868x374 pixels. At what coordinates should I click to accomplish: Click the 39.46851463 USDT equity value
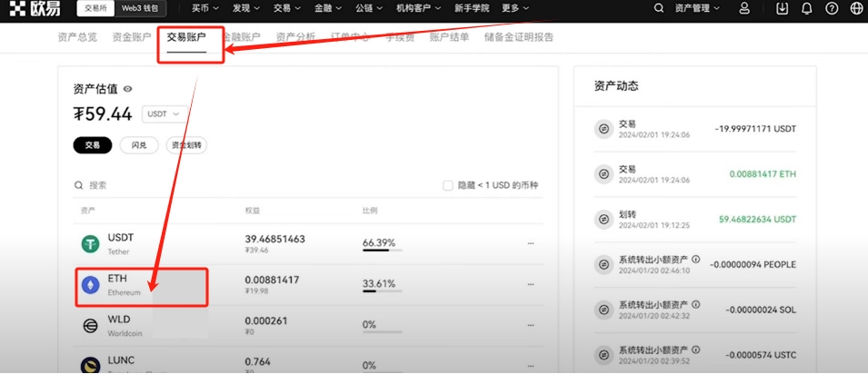click(x=275, y=239)
